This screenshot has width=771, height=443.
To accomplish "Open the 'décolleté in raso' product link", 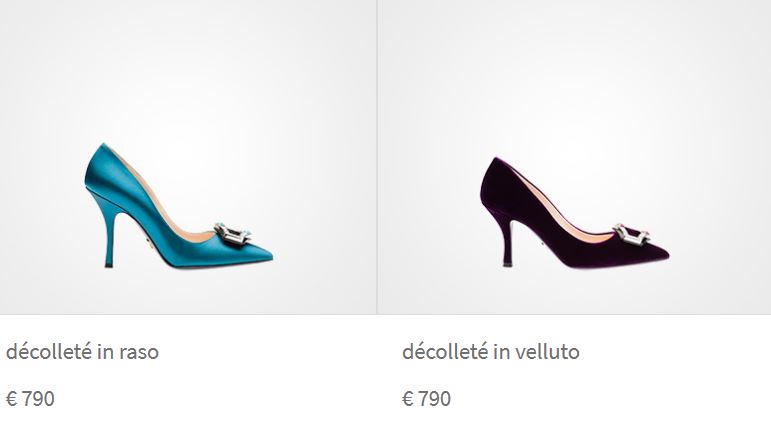I will pyautogui.click(x=82, y=352).
